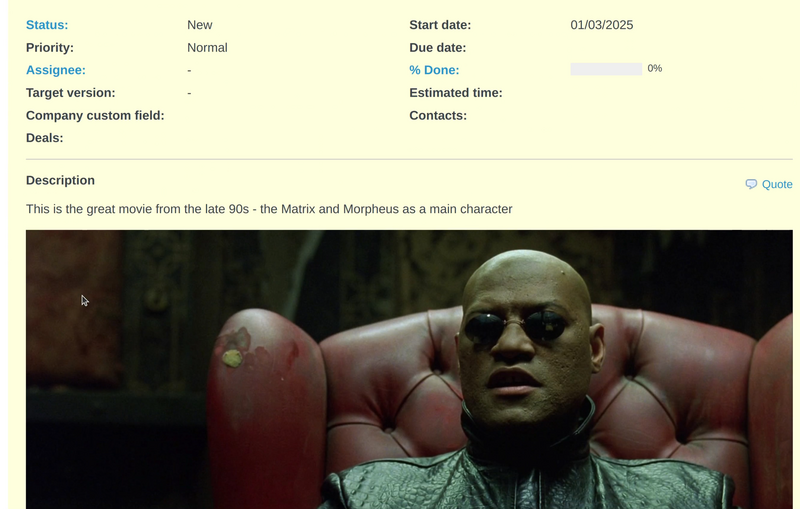The width and height of the screenshot is (800, 509).
Task: Click the Quote speech bubble icon
Action: [x=751, y=184]
